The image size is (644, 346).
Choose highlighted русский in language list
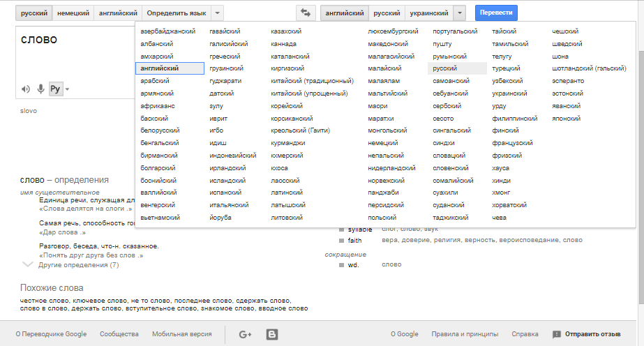[457, 68]
